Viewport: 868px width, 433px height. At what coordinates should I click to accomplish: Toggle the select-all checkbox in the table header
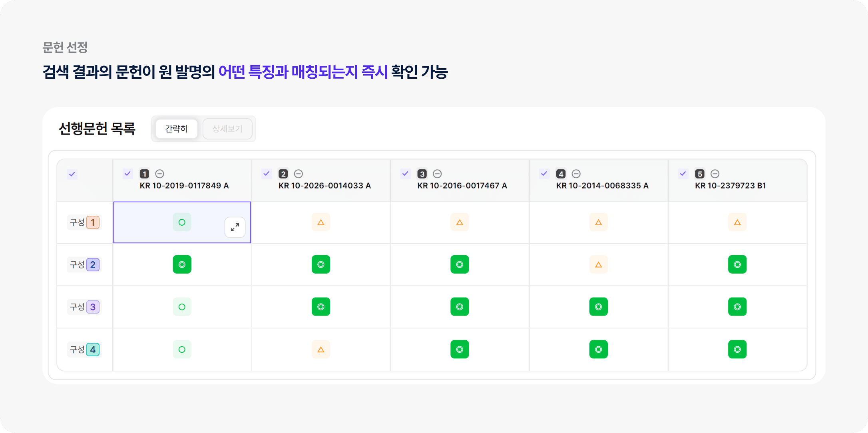pyautogui.click(x=72, y=174)
